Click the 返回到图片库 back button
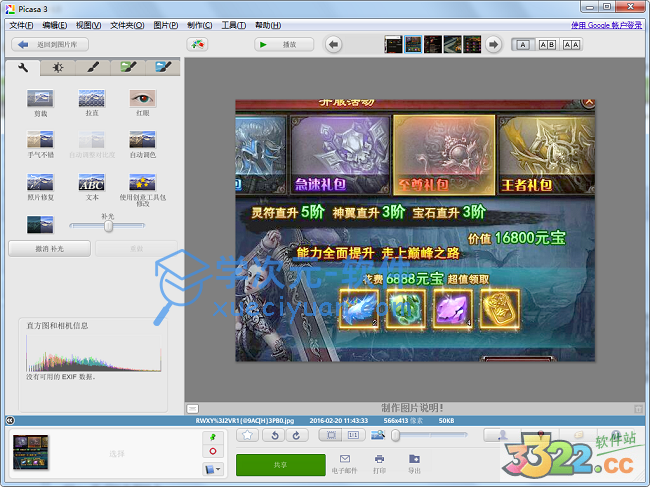 click(x=50, y=44)
